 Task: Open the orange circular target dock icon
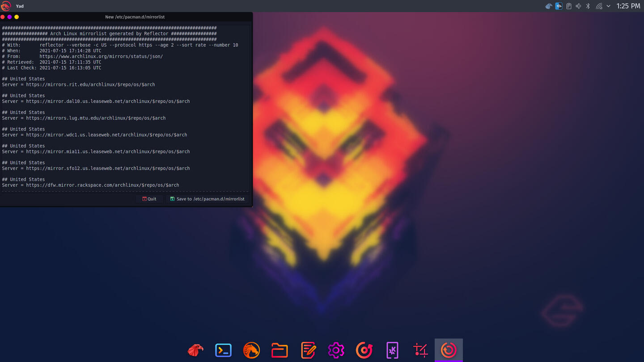[364, 350]
